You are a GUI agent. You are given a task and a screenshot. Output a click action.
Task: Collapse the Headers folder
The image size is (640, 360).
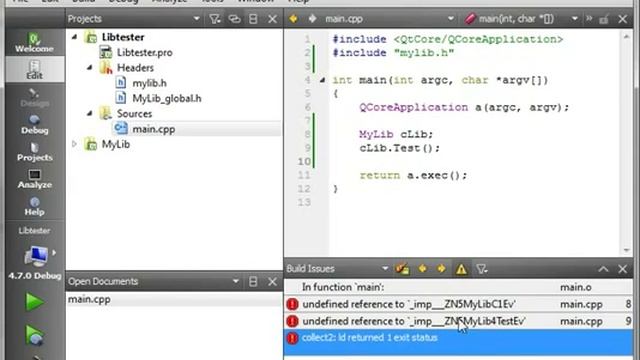[x=90, y=67]
